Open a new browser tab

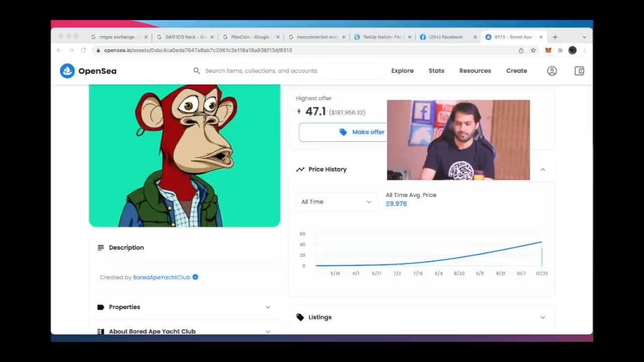click(x=555, y=37)
